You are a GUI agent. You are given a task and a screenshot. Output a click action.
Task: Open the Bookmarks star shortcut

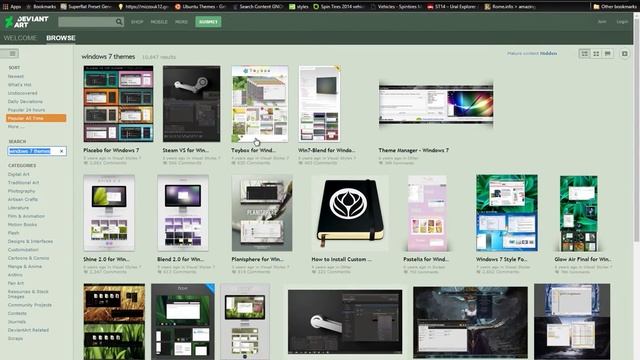40,7
